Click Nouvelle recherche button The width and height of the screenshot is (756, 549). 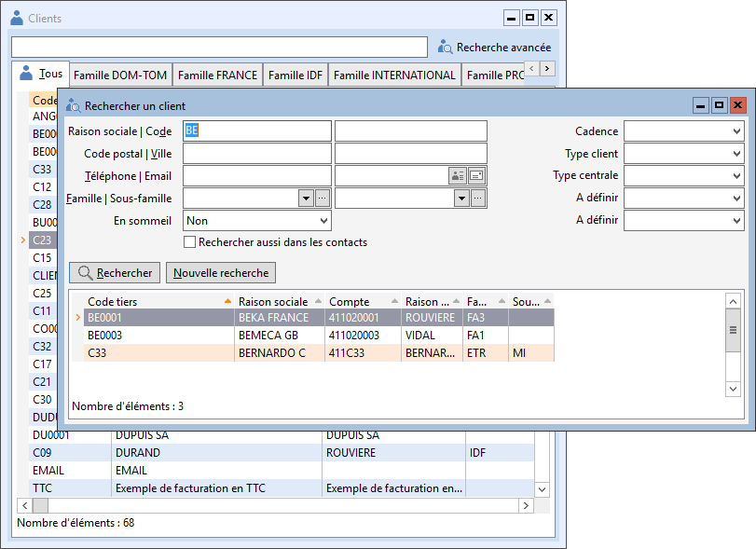click(221, 273)
